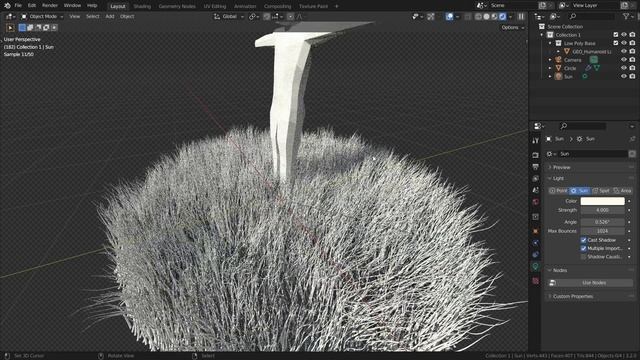Open the World properties tab

pyautogui.click(x=536, y=202)
